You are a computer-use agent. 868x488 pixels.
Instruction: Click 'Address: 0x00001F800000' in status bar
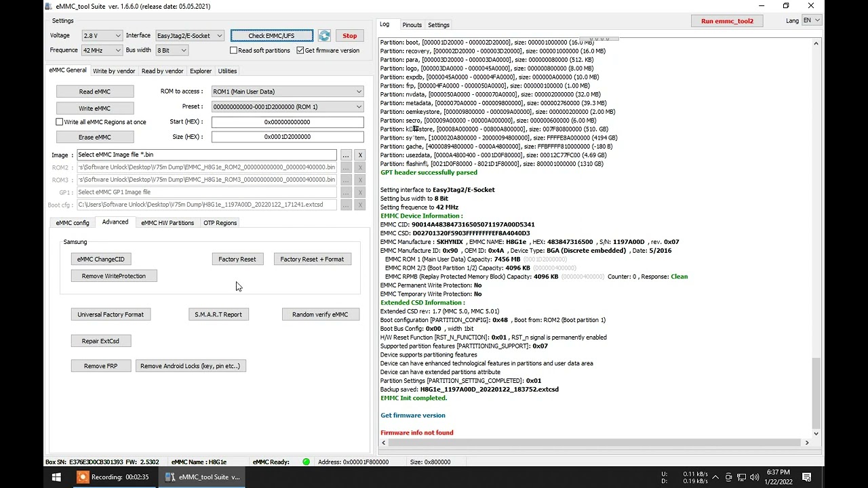click(x=353, y=462)
